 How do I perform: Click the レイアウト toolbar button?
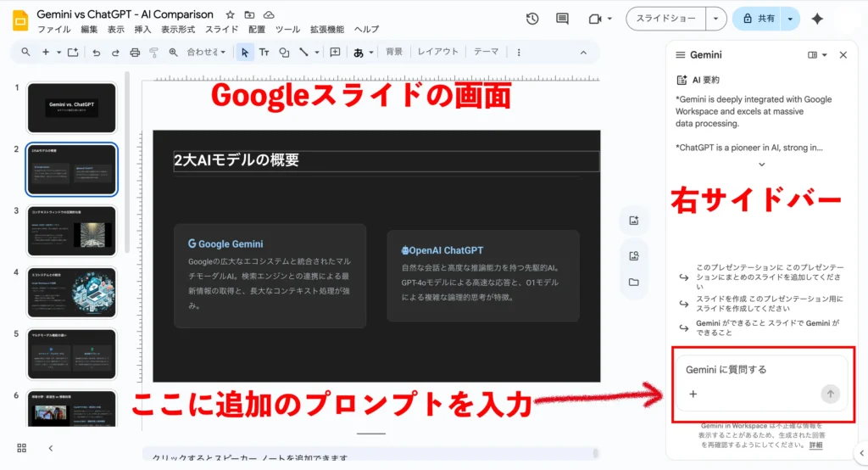(437, 52)
